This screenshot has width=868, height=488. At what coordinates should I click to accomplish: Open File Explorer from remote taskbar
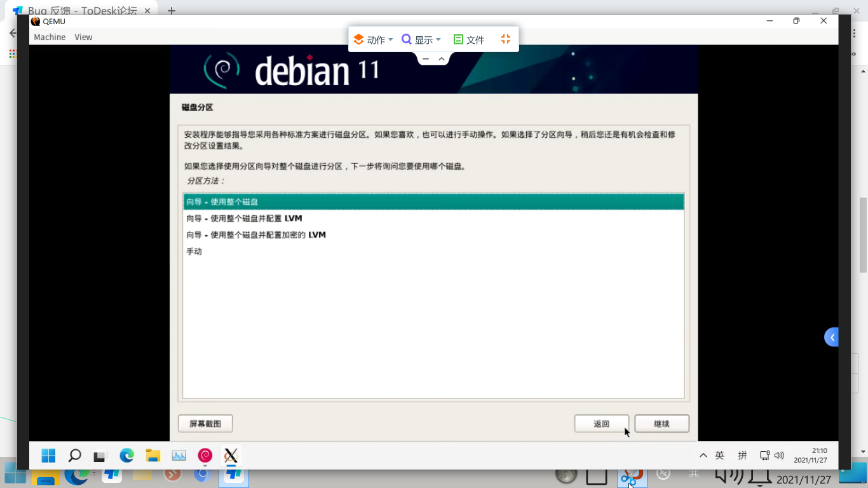153,456
